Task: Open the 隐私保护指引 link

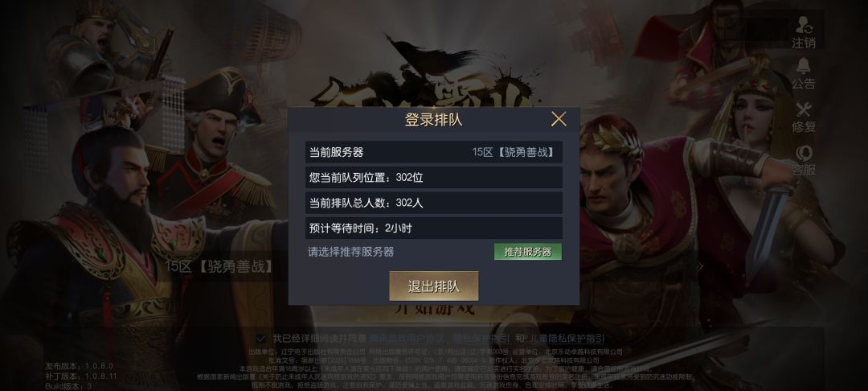Action: pos(481,339)
